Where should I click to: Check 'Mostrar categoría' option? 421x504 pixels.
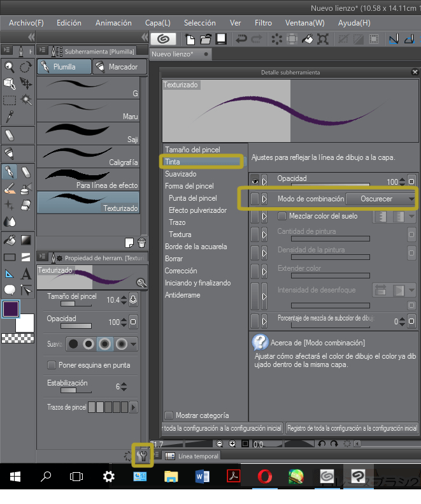pyautogui.click(x=169, y=415)
